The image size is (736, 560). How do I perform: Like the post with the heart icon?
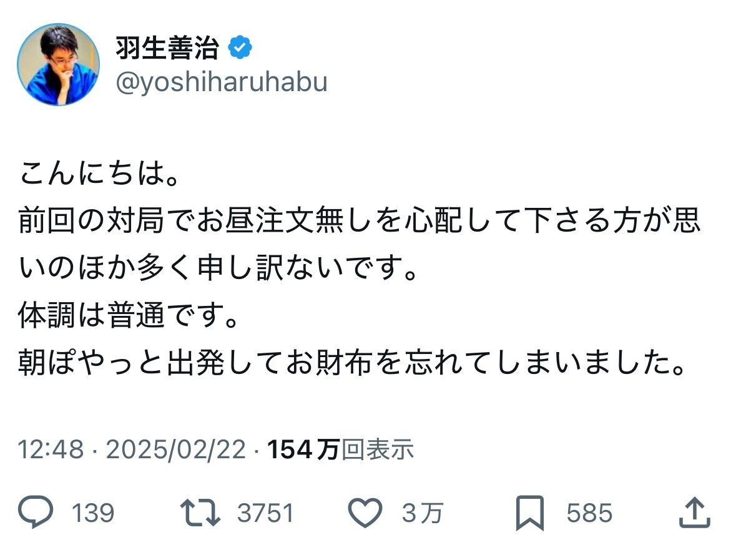364,513
